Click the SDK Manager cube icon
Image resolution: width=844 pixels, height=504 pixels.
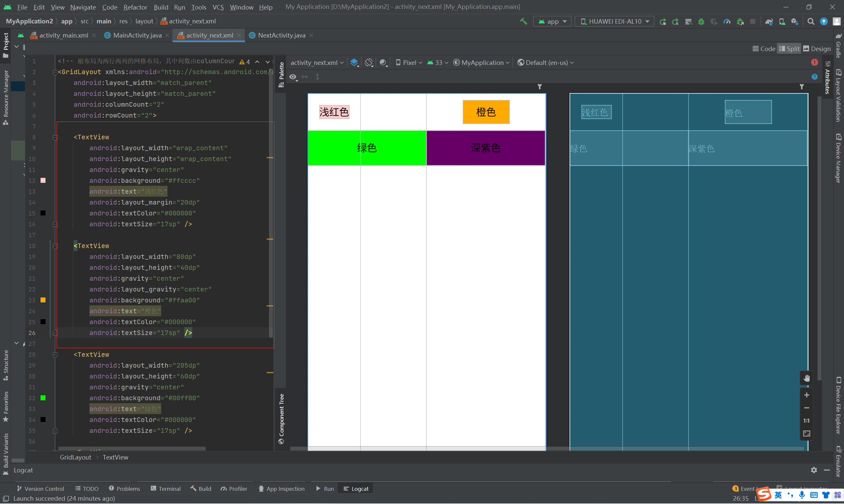(x=794, y=22)
